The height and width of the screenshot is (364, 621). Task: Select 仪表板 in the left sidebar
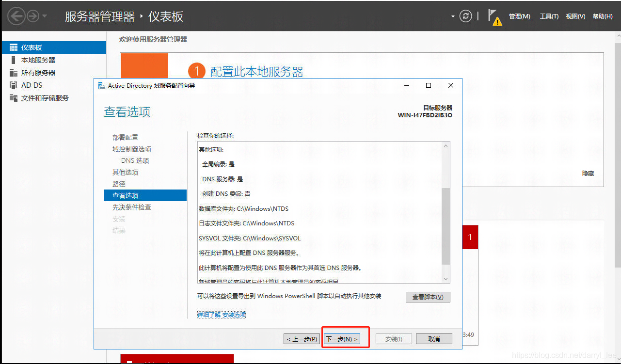(54, 47)
